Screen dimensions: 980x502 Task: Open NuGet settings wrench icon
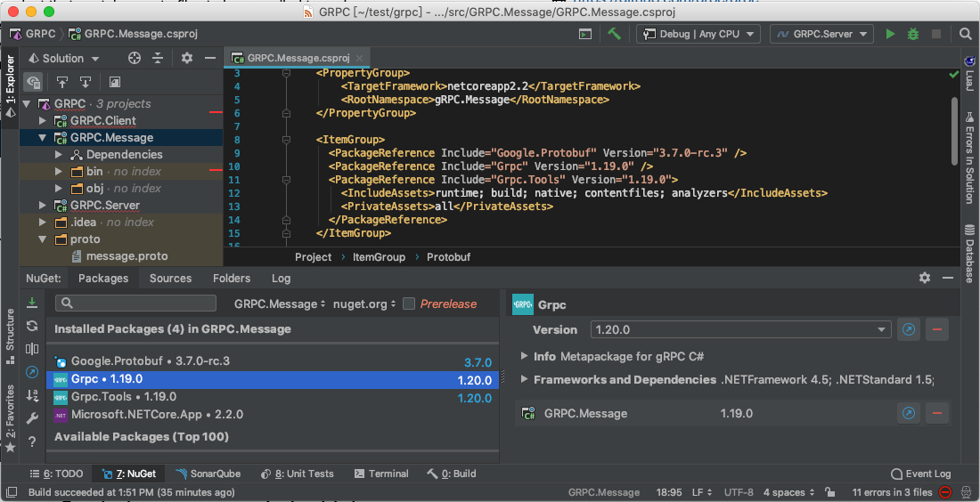tap(31, 418)
